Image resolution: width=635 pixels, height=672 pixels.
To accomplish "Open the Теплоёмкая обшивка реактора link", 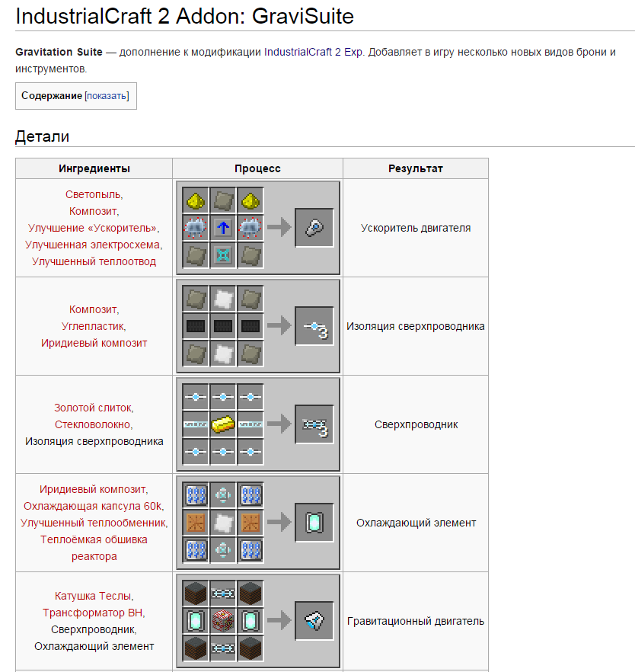I will click(x=94, y=548).
